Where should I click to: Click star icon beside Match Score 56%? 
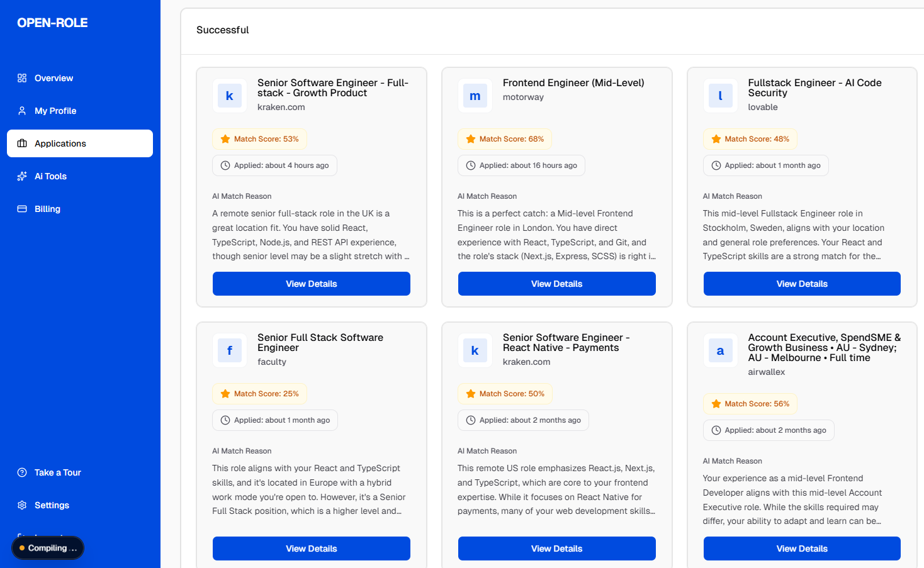coord(716,404)
